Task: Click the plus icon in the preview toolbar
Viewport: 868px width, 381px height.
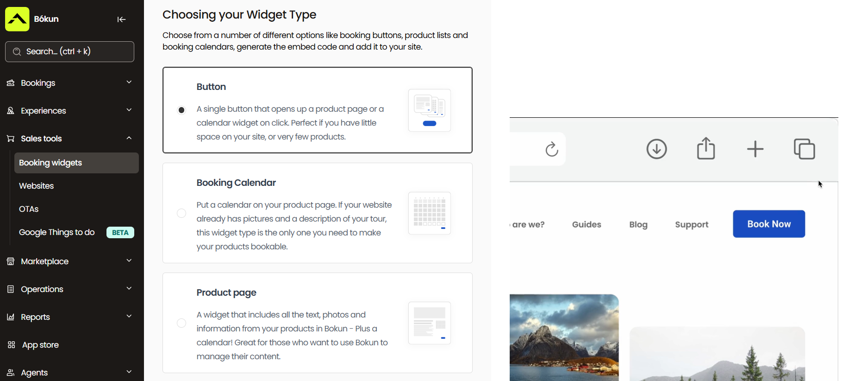Action: click(x=755, y=149)
